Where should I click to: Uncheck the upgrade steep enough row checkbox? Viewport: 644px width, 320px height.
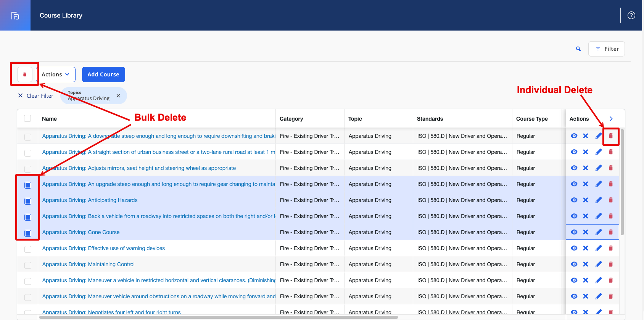tap(28, 185)
